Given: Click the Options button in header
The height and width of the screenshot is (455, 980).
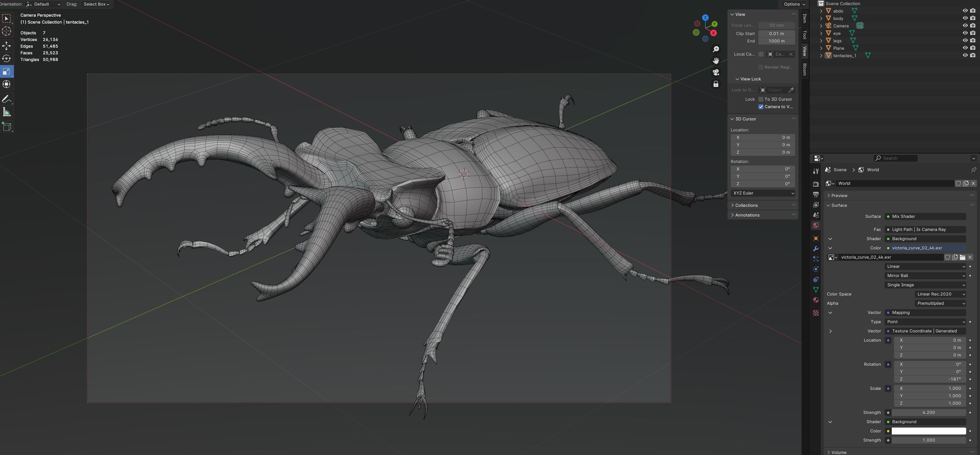Looking at the screenshot, I should 794,4.
